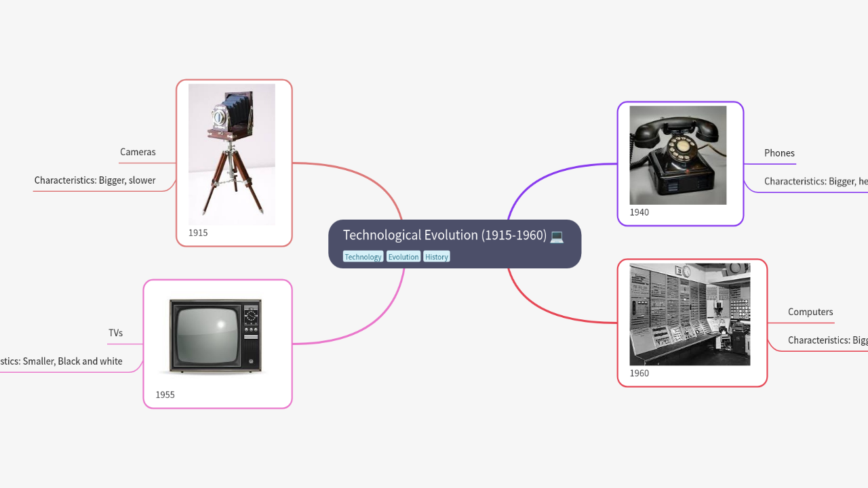The image size is (868, 488).
Task: Click the laptop emoji in the central title
Action: (557, 236)
